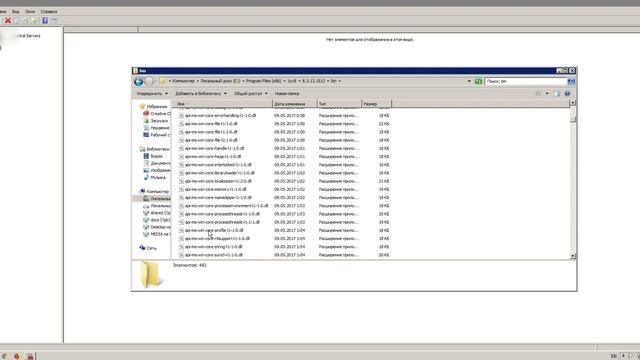Sort by the Дата изменения column header

295,104
